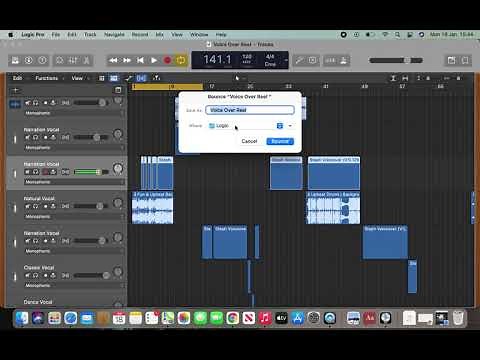Adjust the master volume slider in control bar
Viewport: 480px width, 360px height.
click(396, 60)
